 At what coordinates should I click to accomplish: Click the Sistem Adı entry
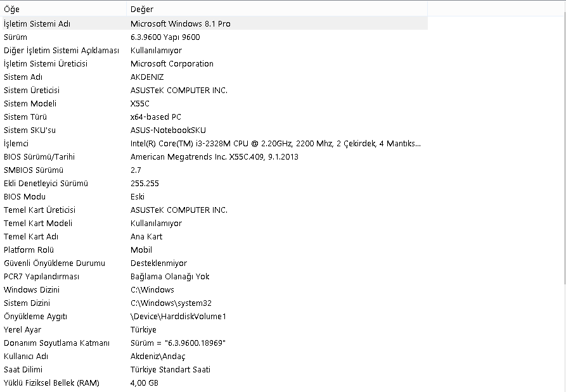(x=23, y=77)
